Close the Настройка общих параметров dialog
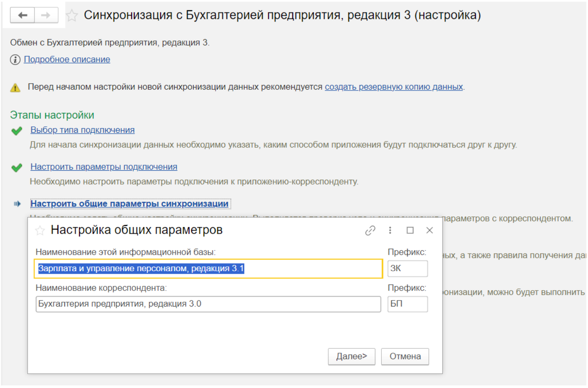The width and height of the screenshot is (588, 388). click(x=429, y=230)
